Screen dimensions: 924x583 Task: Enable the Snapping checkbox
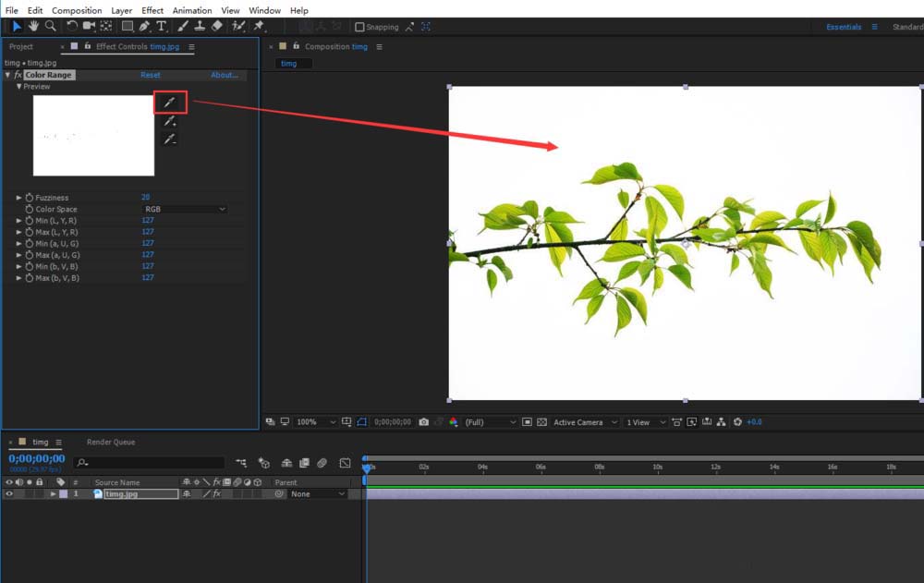pyautogui.click(x=359, y=28)
